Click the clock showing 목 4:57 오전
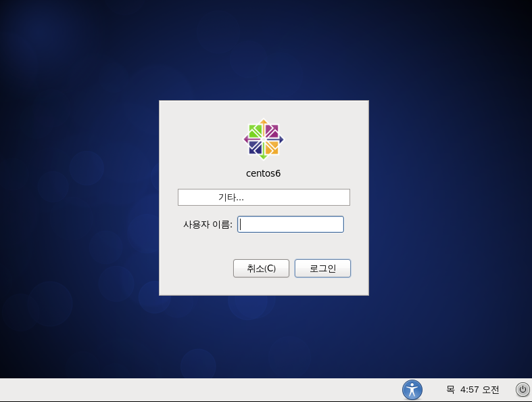This screenshot has height=402, width=532. pos(473,389)
